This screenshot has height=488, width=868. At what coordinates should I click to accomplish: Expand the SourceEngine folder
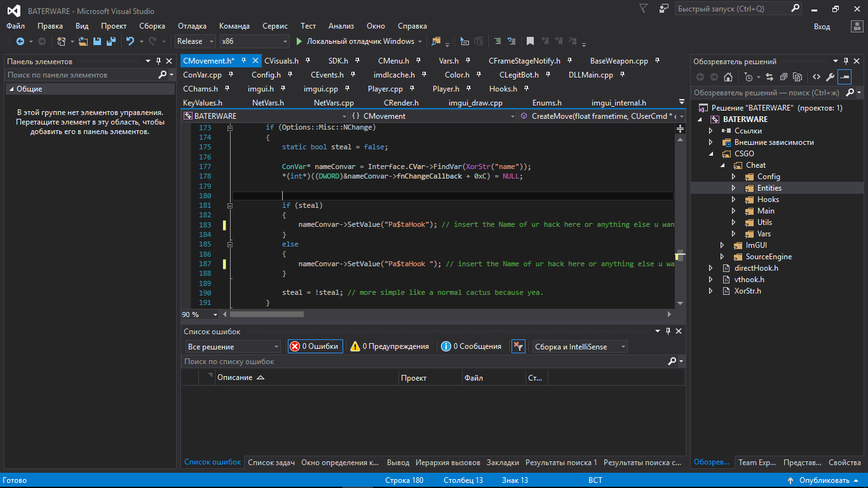722,257
